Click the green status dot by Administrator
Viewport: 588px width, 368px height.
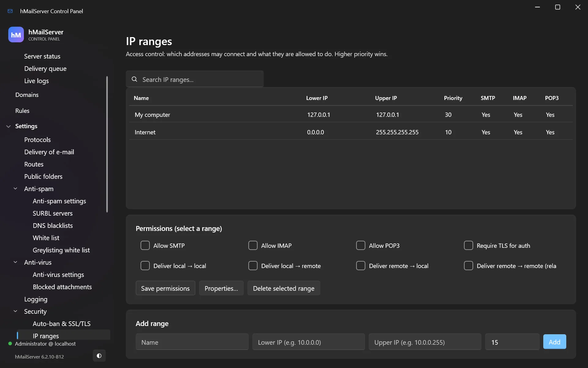click(10, 343)
